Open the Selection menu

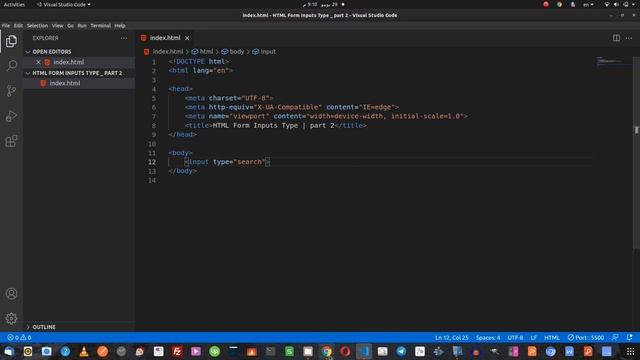(x=37, y=26)
